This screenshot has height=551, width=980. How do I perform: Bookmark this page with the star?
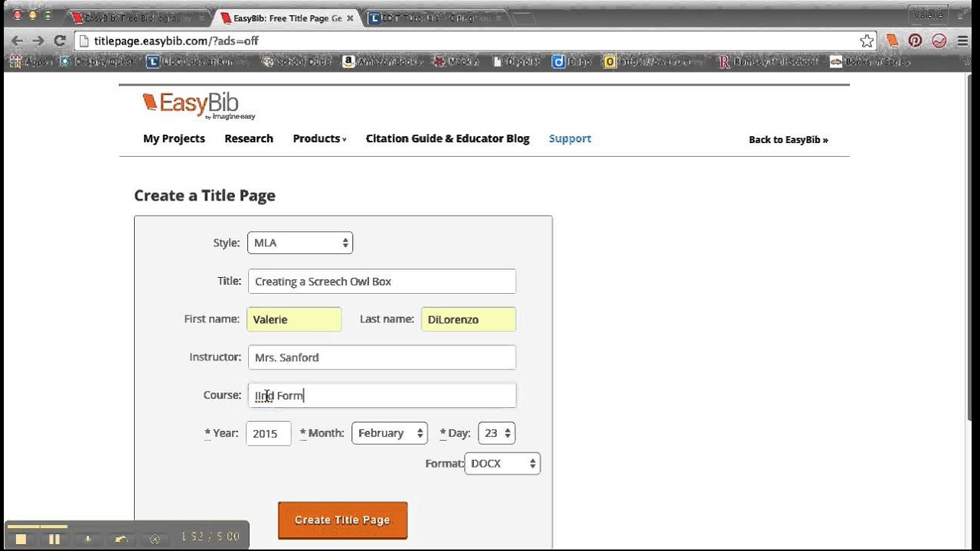(x=867, y=41)
